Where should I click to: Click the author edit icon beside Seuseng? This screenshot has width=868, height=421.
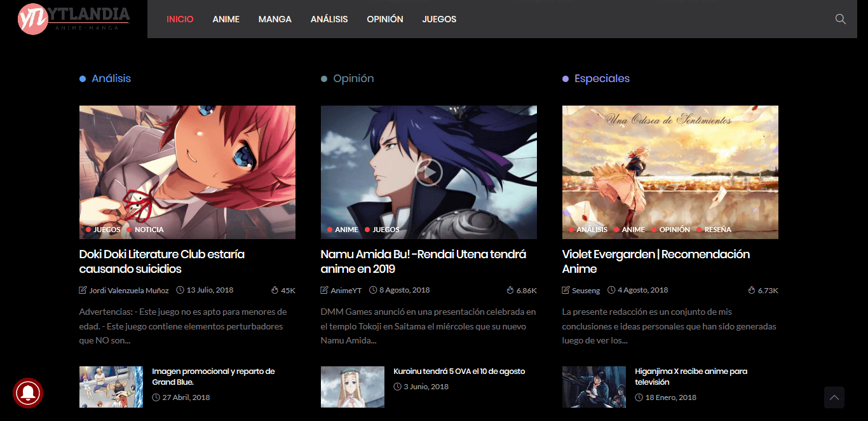pos(566,290)
